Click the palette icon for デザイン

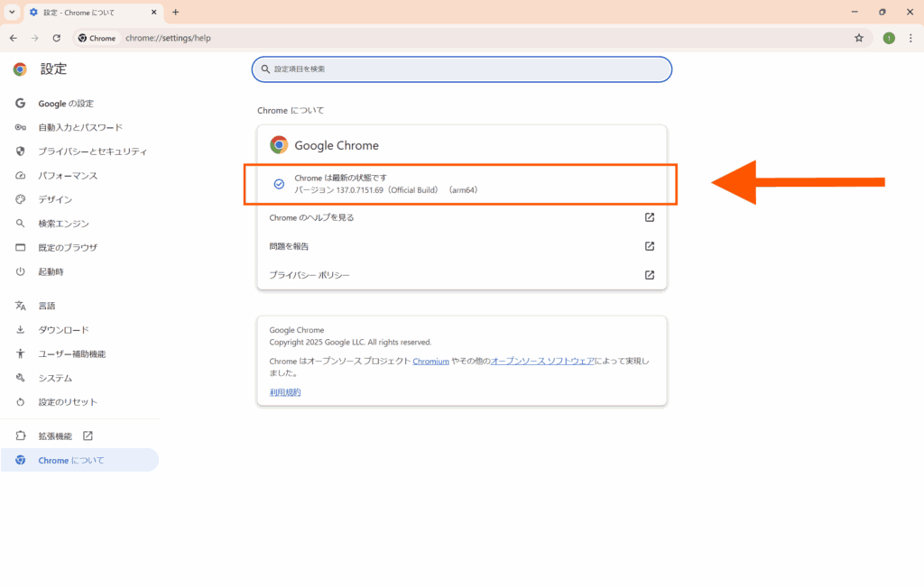coord(20,199)
